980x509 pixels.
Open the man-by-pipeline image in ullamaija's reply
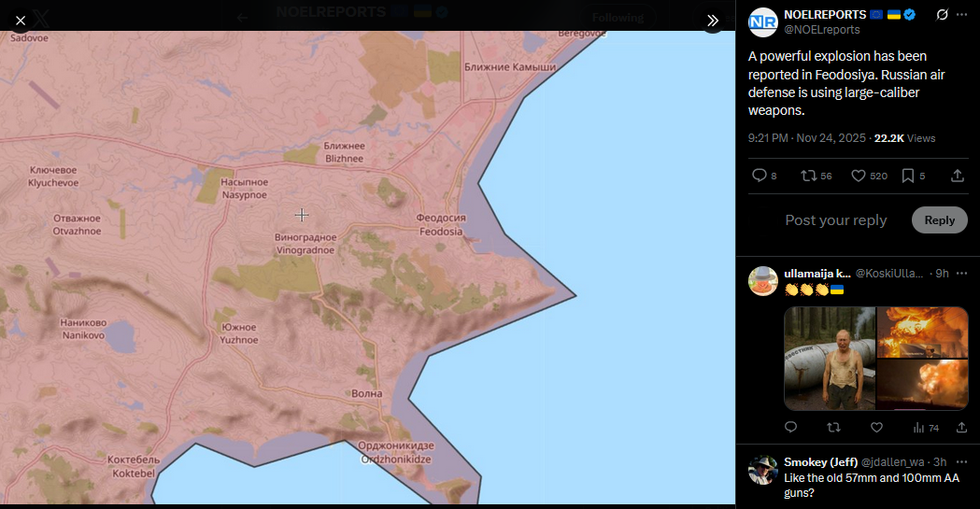(830, 359)
